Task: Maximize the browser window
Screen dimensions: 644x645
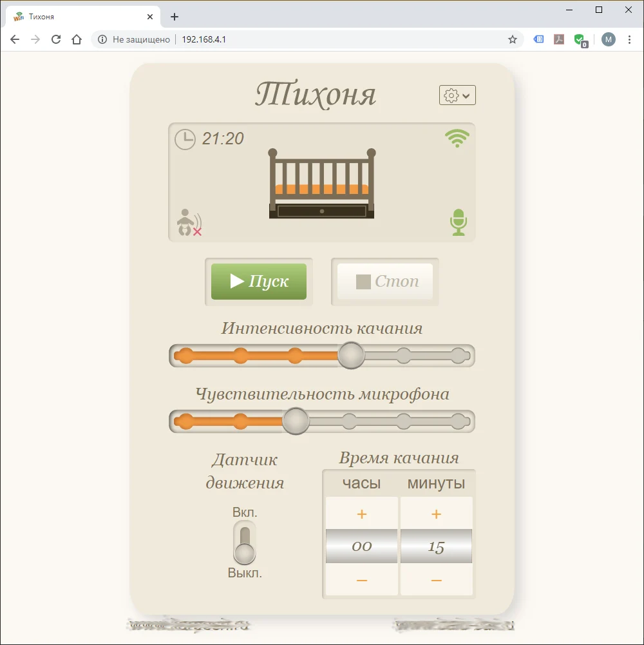Action: [x=599, y=10]
